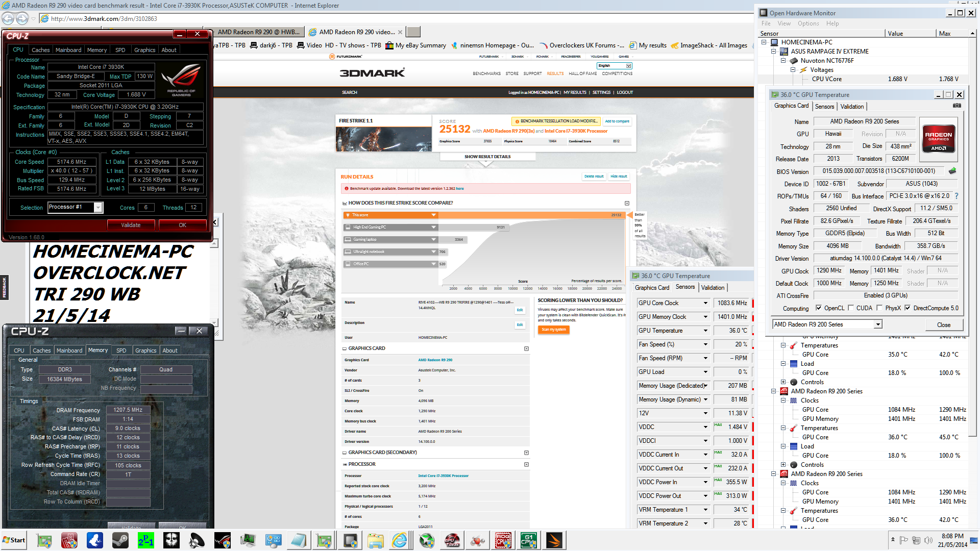Toggle the PhysX checkbox
Image resolution: width=980 pixels, height=551 pixels.
[879, 308]
